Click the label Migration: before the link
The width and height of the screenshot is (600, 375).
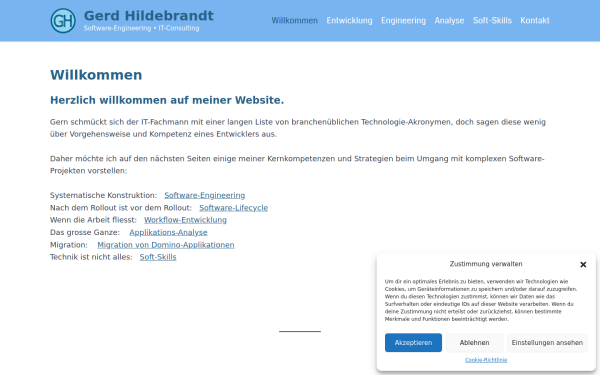[69, 245]
